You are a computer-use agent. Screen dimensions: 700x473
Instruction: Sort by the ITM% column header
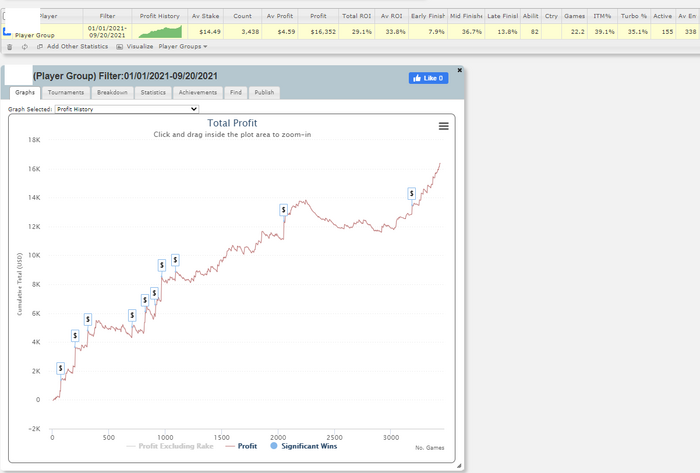pyautogui.click(x=602, y=16)
